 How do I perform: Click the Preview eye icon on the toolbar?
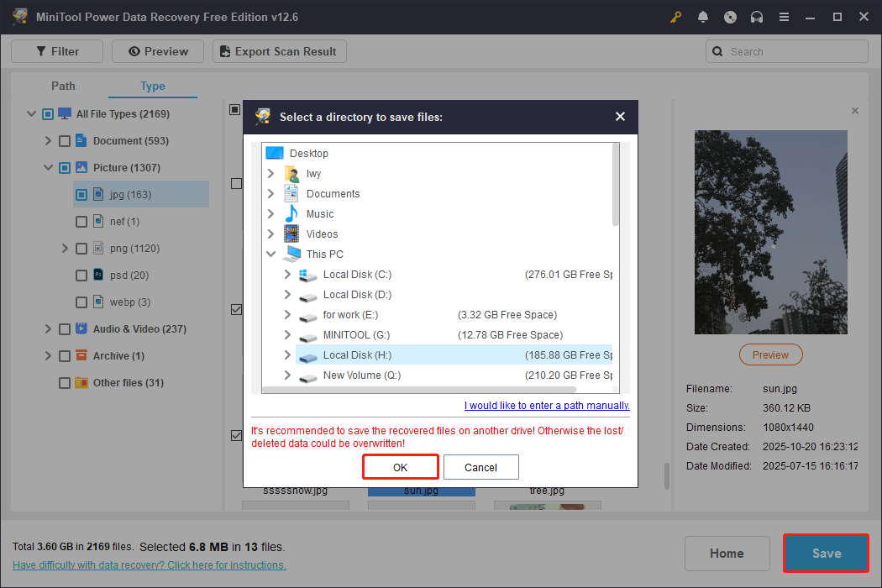tap(135, 51)
